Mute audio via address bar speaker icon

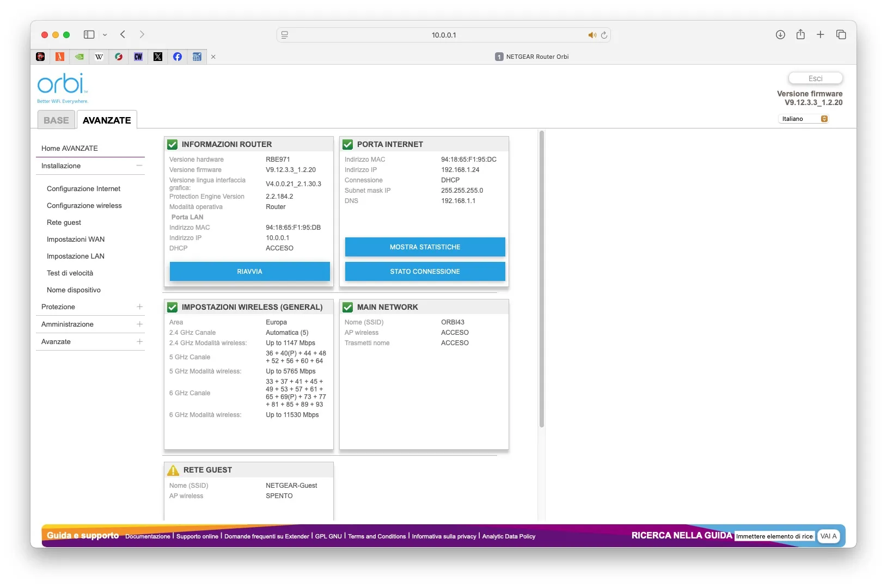click(592, 35)
